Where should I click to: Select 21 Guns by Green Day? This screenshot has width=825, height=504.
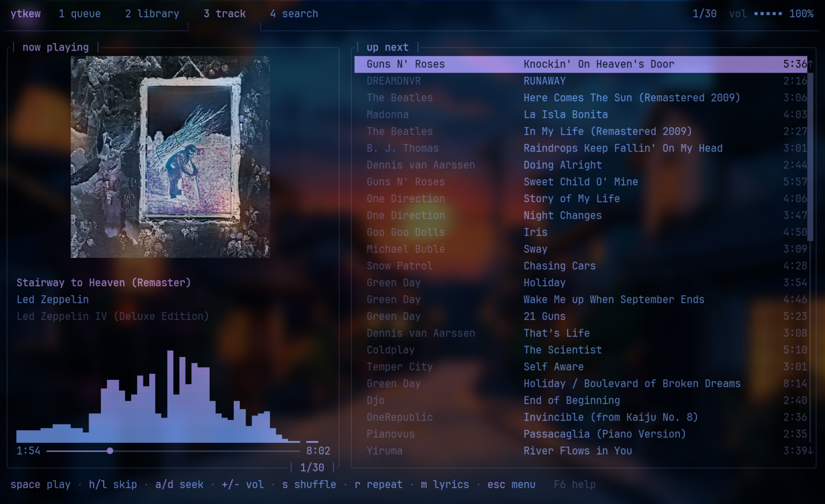(580, 316)
